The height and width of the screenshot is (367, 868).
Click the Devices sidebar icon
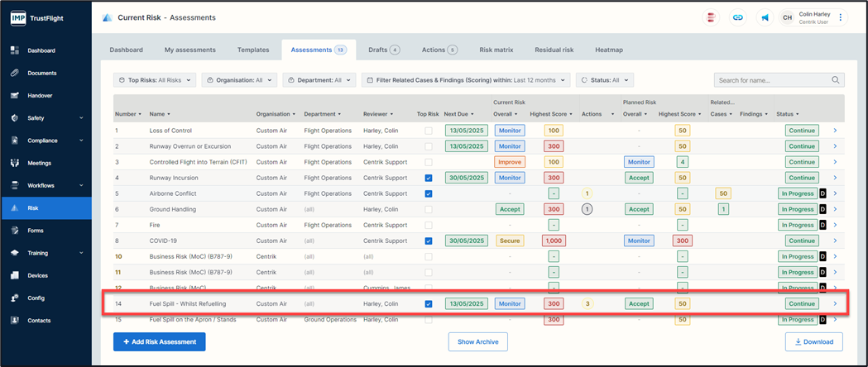[x=15, y=275]
